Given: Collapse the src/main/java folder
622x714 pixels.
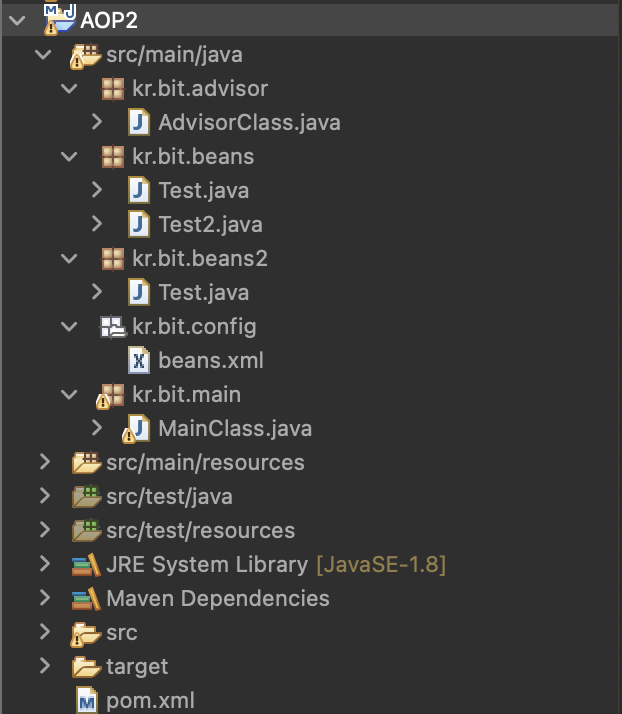Looking at the screenshot, I should pos(43,55).
